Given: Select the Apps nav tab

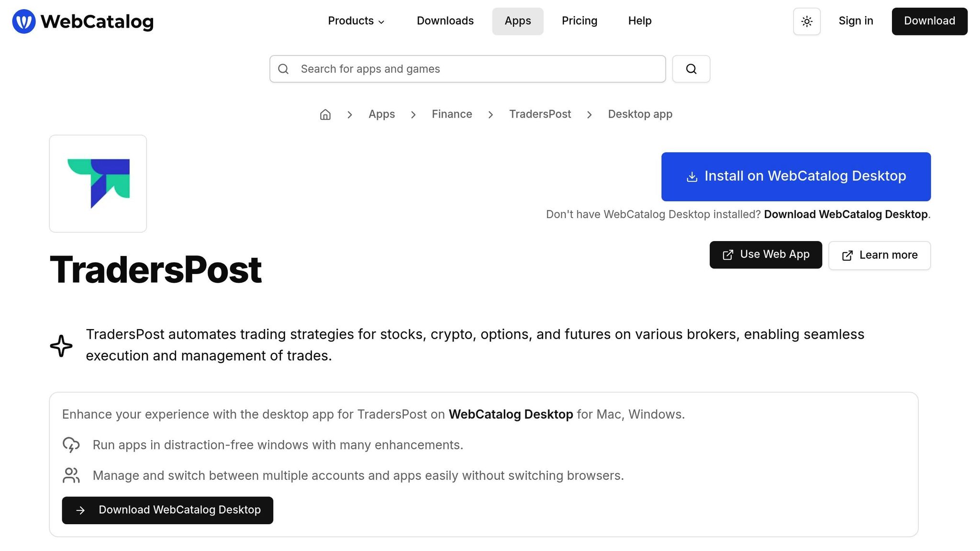Looking at the screenshot, I should (x=518, y=21).
